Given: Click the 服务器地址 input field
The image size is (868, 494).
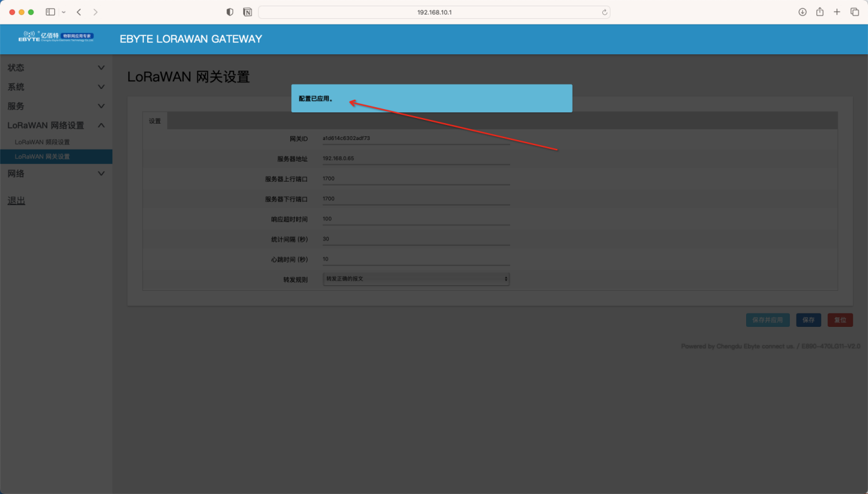Looking at the screenshot, I should pyautogui.click(x=416, y=158).
